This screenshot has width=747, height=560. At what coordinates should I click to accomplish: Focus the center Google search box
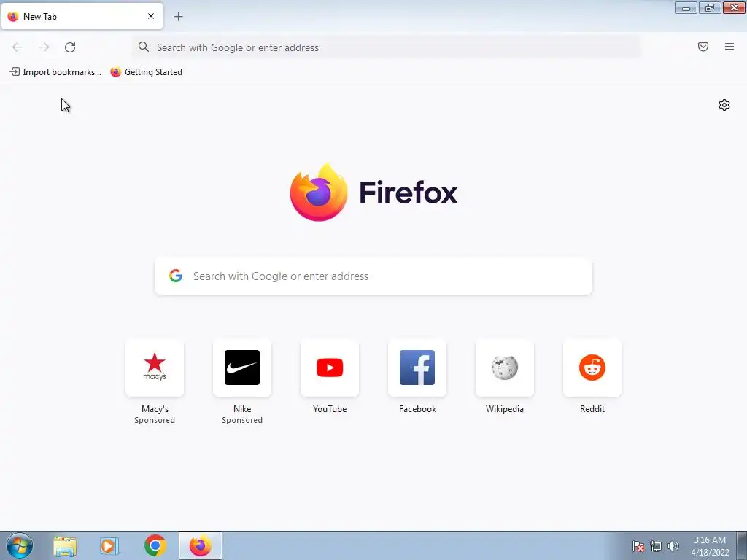pyautogui.click(x=373, y=276)
